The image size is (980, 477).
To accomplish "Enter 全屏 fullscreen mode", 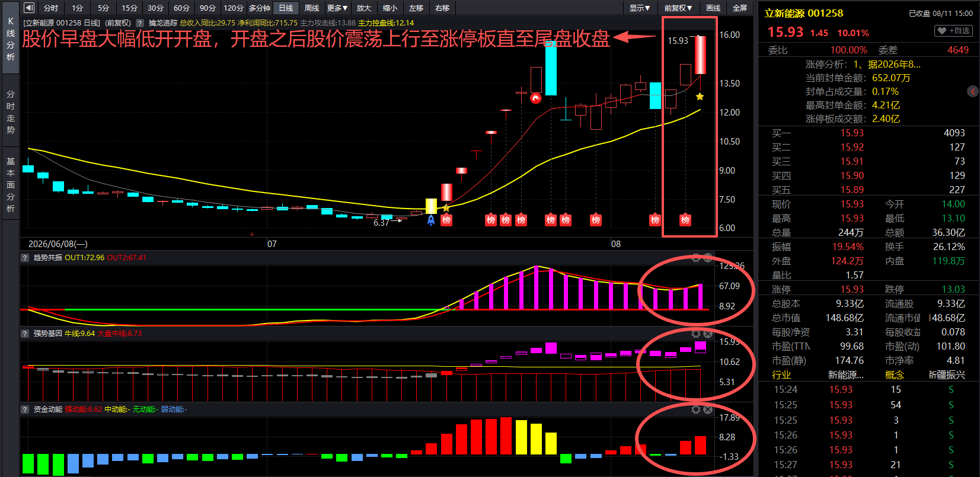I will (740, 8).
